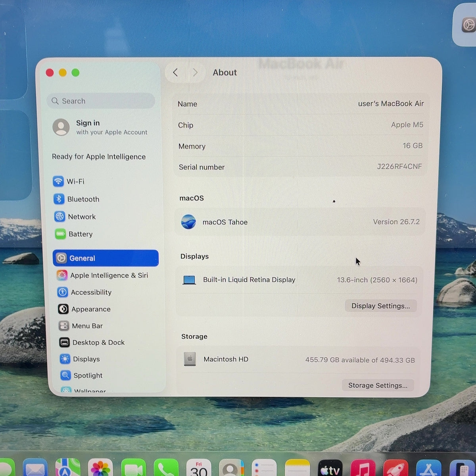This screenshot has height=476, width=476.
Task: Click the "13.6-inch (2560 × 1664)" display size
Action: (377, 280)
